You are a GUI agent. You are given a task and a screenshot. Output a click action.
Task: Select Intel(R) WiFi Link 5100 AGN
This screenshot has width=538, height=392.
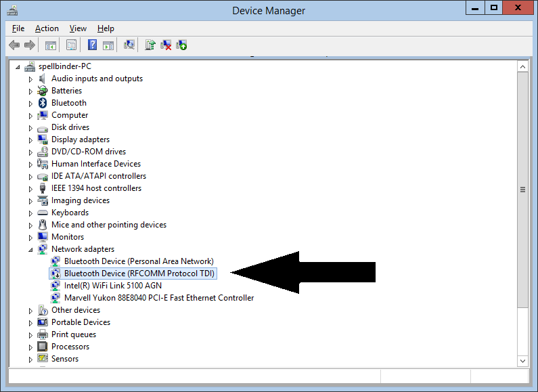(x=112, y=286)
